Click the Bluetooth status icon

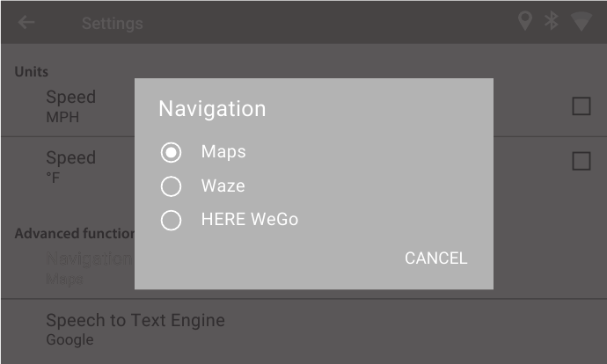552,21
